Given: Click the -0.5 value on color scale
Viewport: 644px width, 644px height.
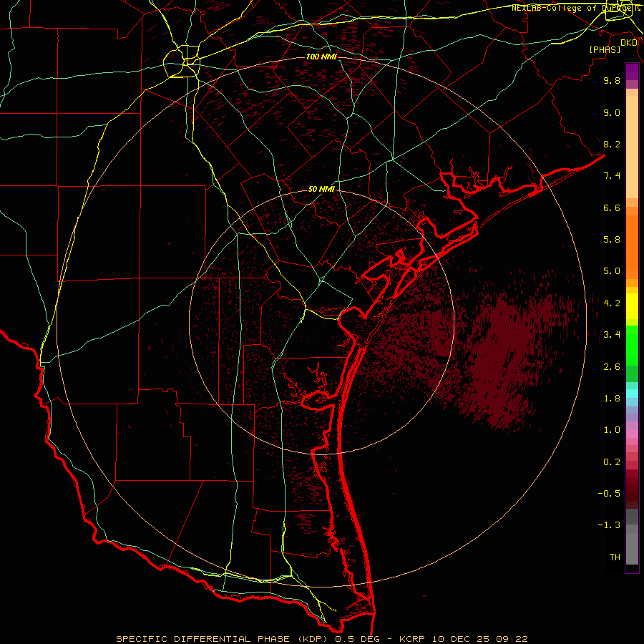Looking at the screenshot, I should 609,494.
